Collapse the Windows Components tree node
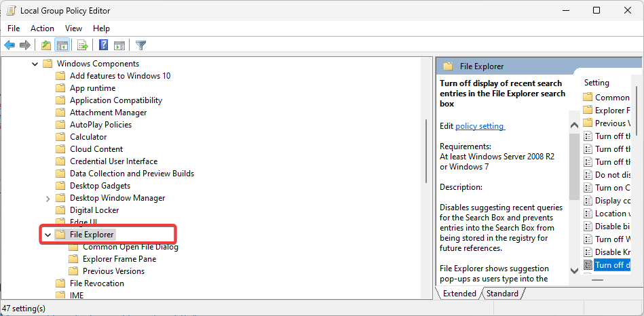The height and width of the screenshot is (316, 644). (x=35, y=64)
